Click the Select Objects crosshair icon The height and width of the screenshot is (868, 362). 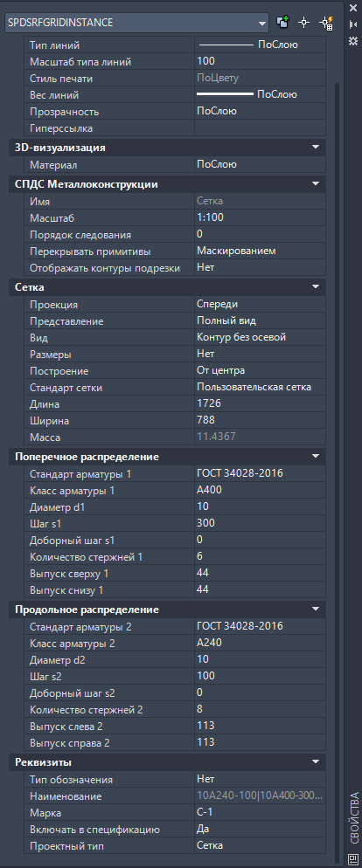pos(303,23)
